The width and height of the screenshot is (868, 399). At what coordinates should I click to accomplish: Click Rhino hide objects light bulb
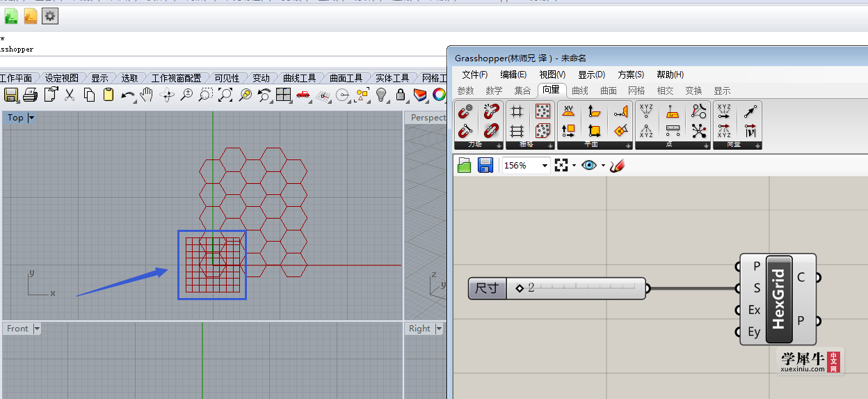tap(381, 94)
